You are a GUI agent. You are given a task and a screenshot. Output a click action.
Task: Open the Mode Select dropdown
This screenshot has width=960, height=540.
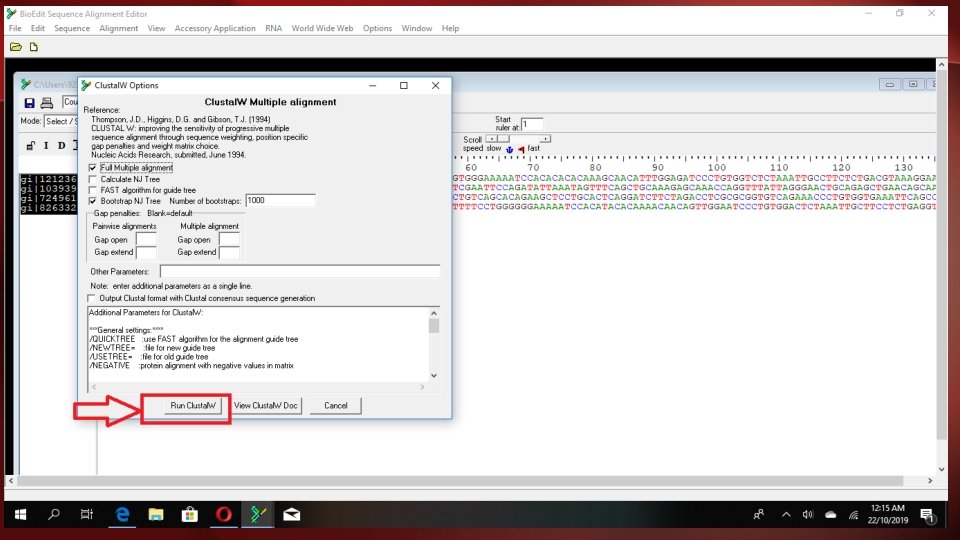(x=61, y=121)
